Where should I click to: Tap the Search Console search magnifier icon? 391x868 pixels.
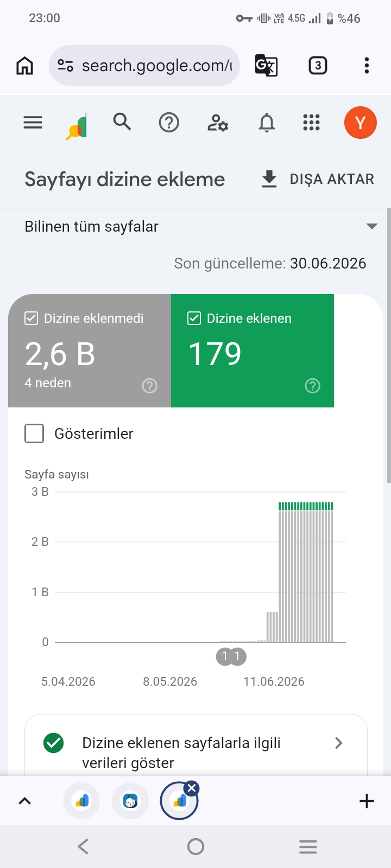pos(122,122)
